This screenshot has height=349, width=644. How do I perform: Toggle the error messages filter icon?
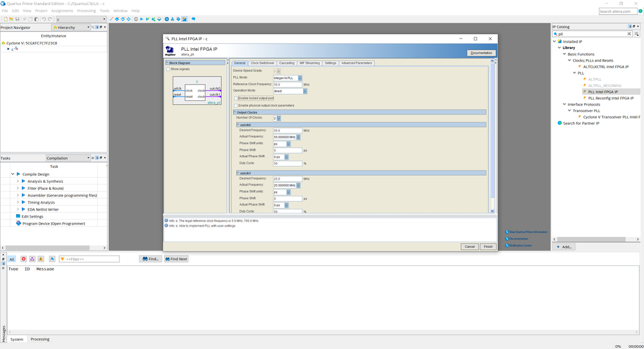click(x=24, y=259)
